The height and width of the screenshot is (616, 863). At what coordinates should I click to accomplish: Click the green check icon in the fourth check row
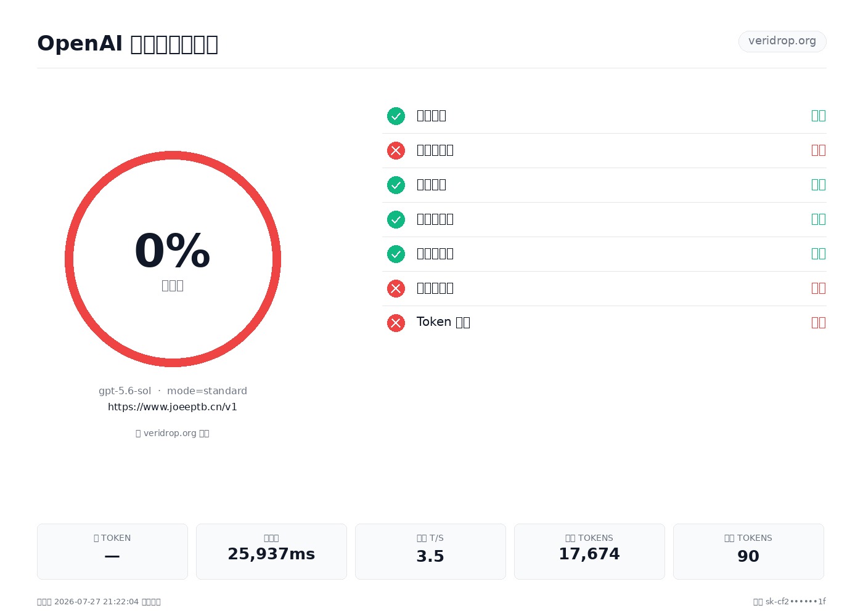pos(396,219)
